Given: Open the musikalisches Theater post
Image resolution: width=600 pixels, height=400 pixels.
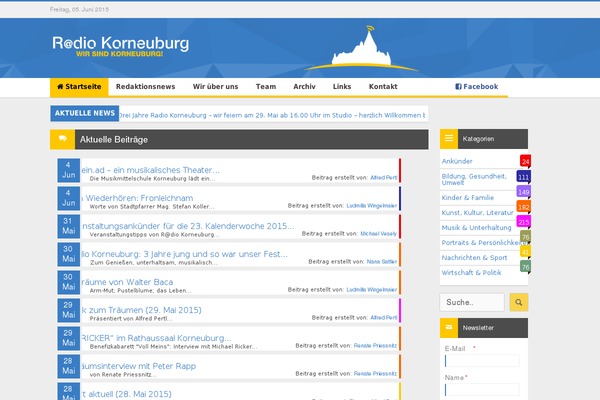Looking at the screenshot, I should click(150, 170).
